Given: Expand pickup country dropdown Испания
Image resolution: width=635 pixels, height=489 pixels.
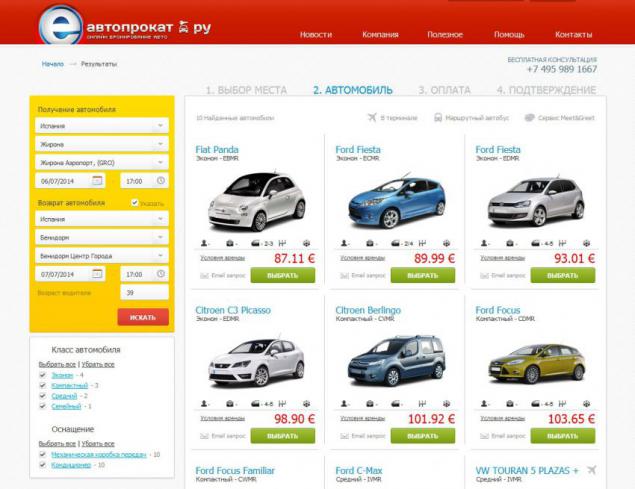Looking at the screenshot, I should tap(102, 126).
